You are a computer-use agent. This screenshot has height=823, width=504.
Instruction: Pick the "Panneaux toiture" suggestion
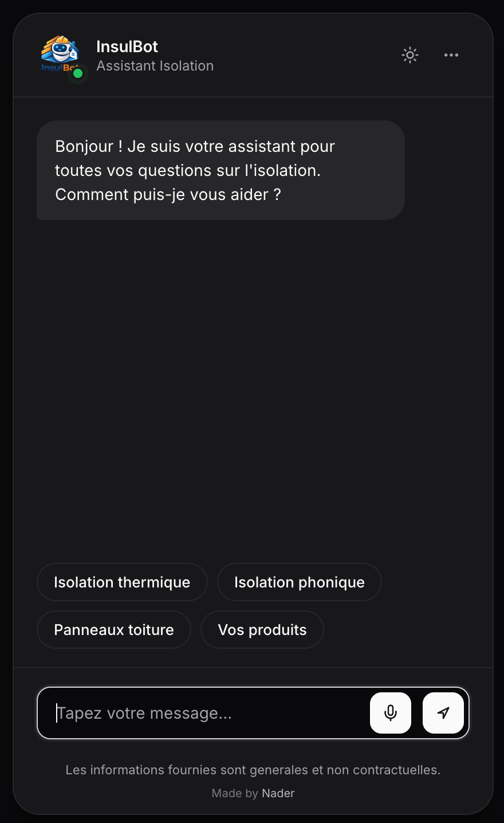pos(114,630)
